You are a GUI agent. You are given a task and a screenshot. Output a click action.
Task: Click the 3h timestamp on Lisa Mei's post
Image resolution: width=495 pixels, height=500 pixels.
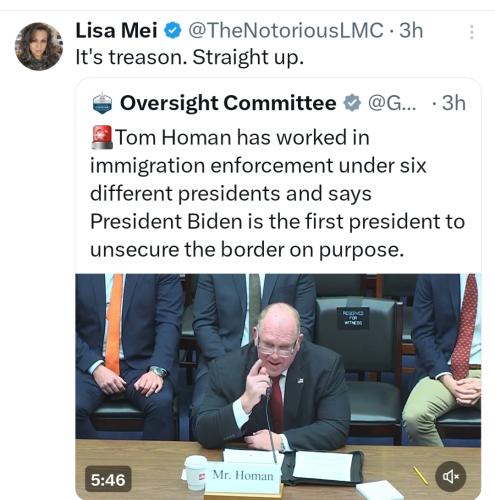(411, 31)
